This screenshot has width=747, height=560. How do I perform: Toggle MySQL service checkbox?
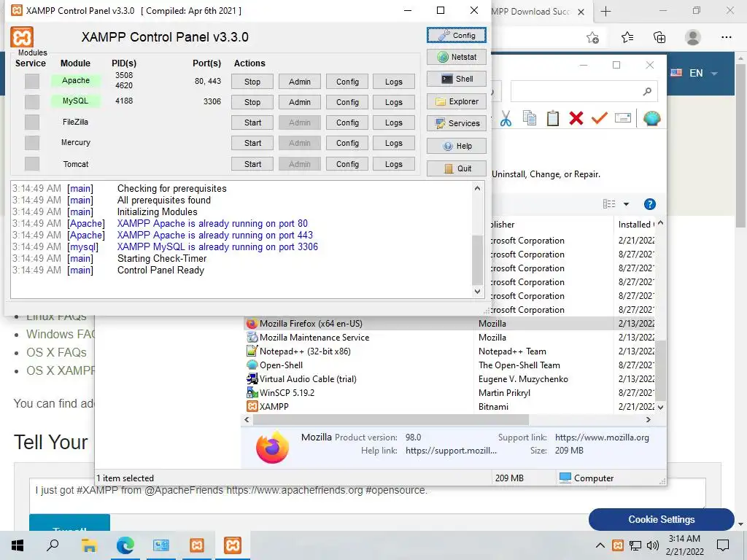(32, 102)
